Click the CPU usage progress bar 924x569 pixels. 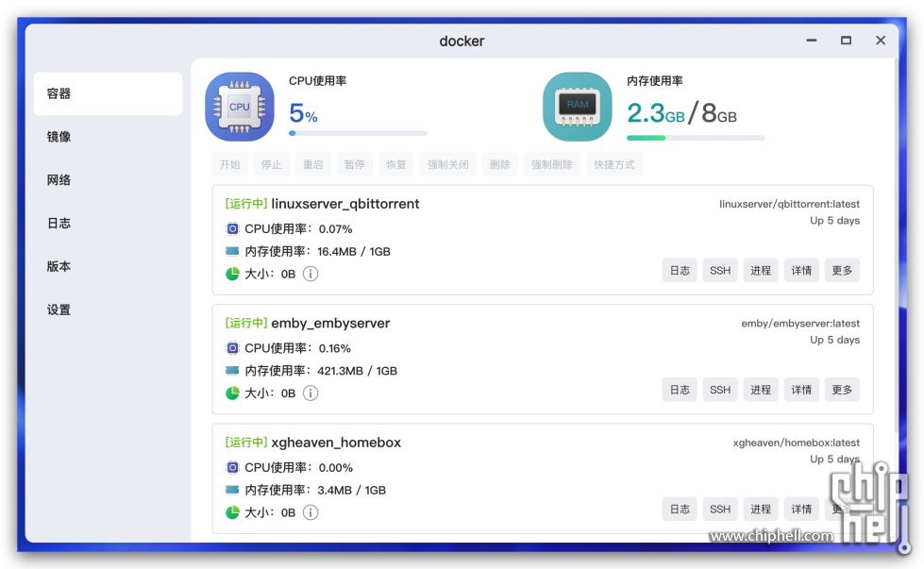tap(358, 133)
